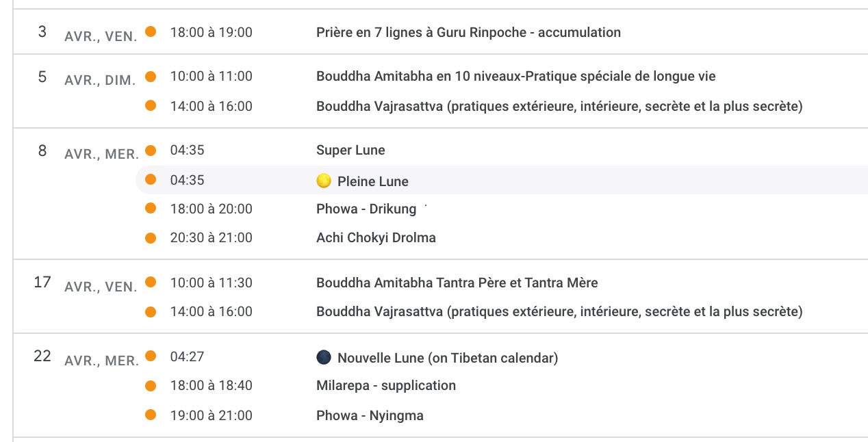
Task: Open the Phowa - Drikung event
Action: click(x=366, y=209)
